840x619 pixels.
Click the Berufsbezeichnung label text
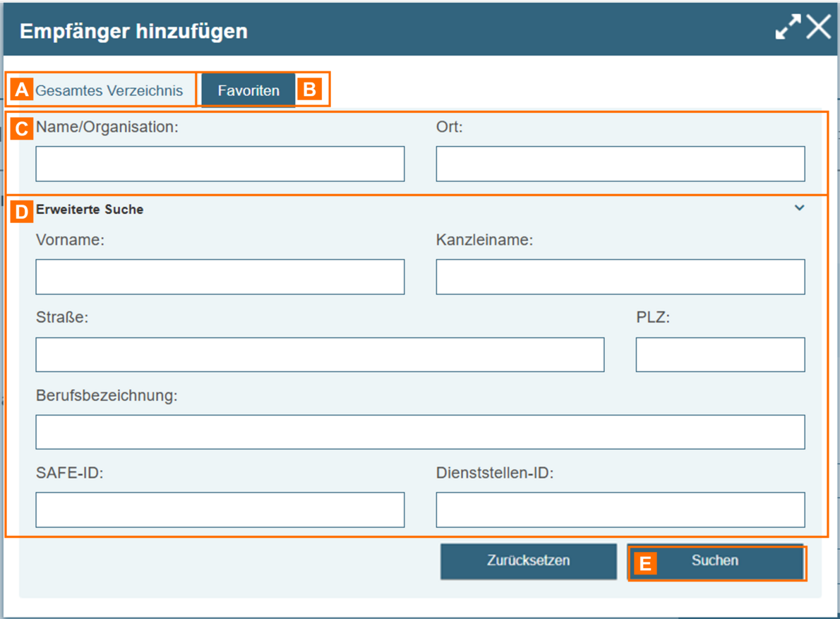(x=107, y=396)
